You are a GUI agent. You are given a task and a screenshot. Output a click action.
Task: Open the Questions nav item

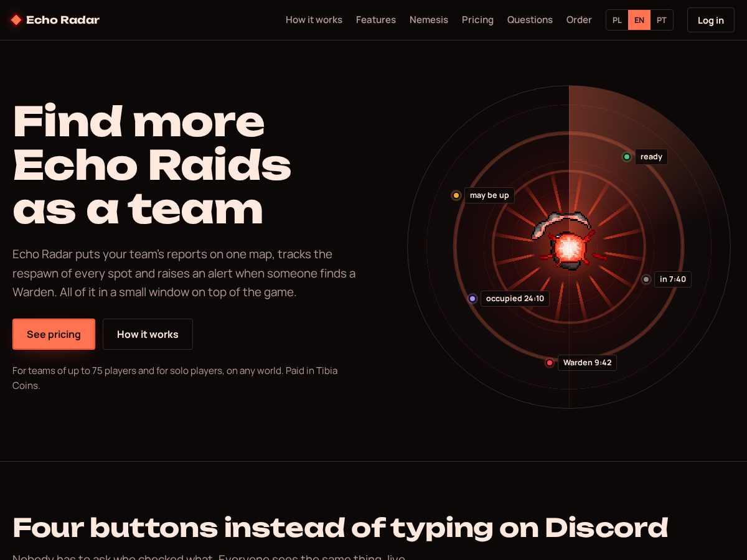pos(530,20)
